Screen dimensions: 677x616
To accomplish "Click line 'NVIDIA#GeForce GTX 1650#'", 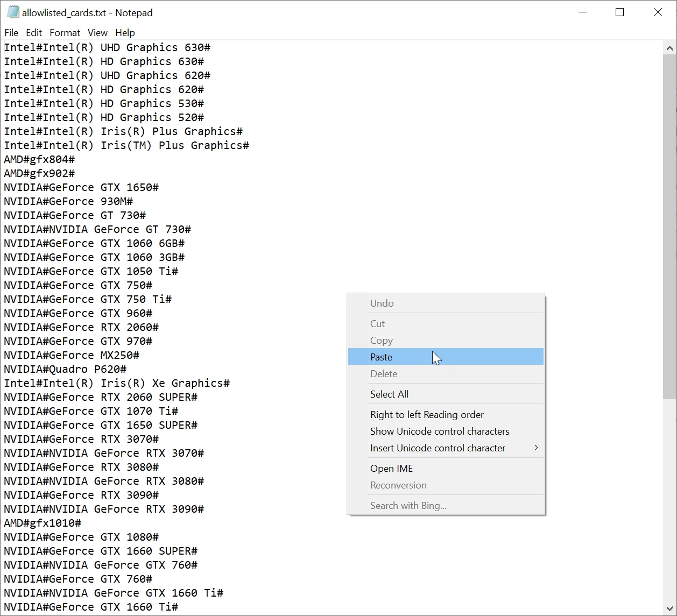I will 81,187.
